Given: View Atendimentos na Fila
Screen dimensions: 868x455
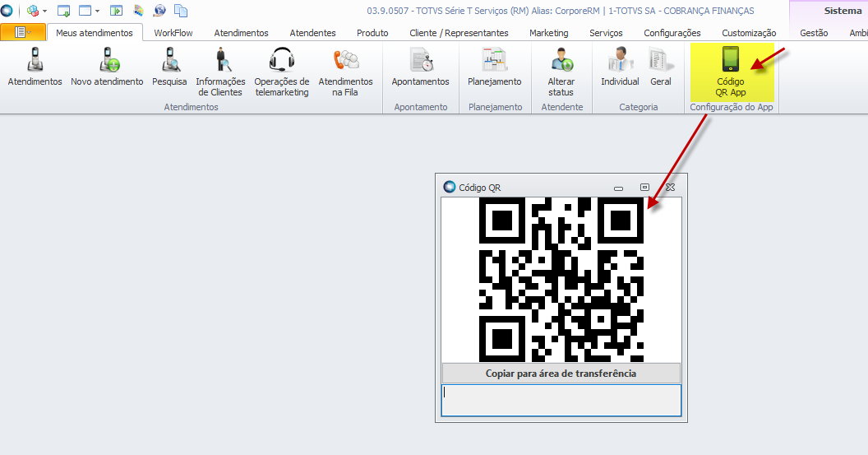Looking at the screenshot, I should pyautogui.click(x=346, y=60).
